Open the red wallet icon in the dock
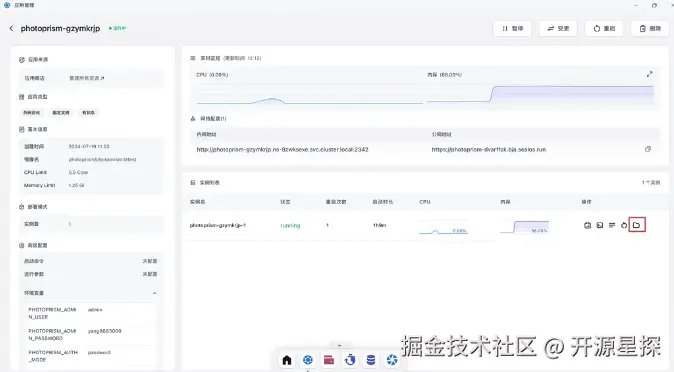Viewport: 674px width, 372px height. pos(329,360)
